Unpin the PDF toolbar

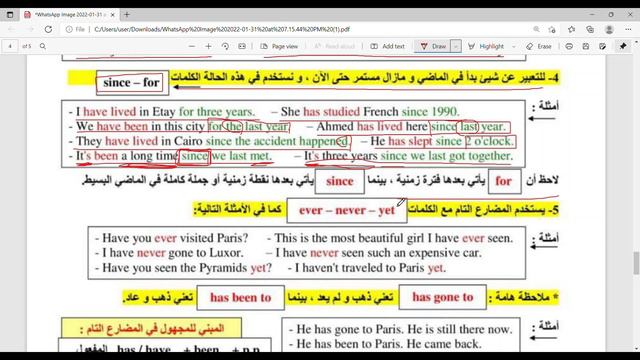(x=623, y=47)
